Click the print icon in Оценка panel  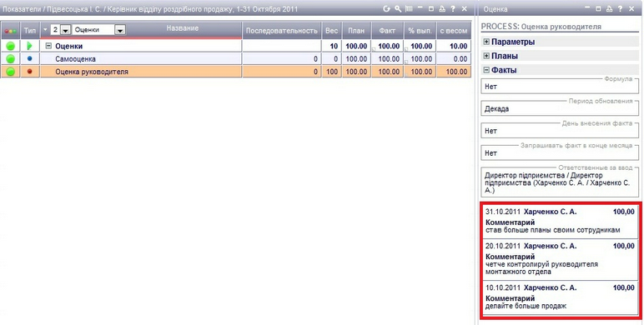point(609,8)
